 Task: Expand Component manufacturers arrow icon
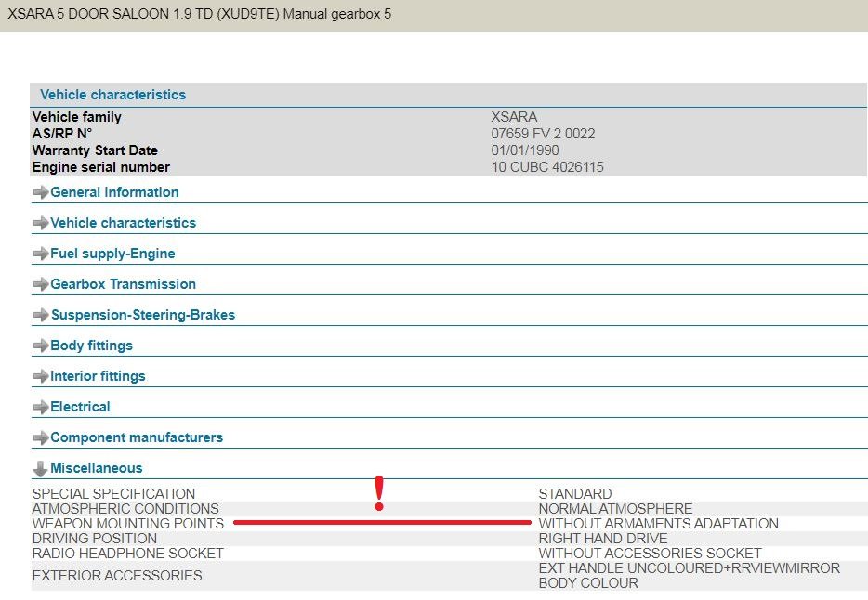pos(40,438)
